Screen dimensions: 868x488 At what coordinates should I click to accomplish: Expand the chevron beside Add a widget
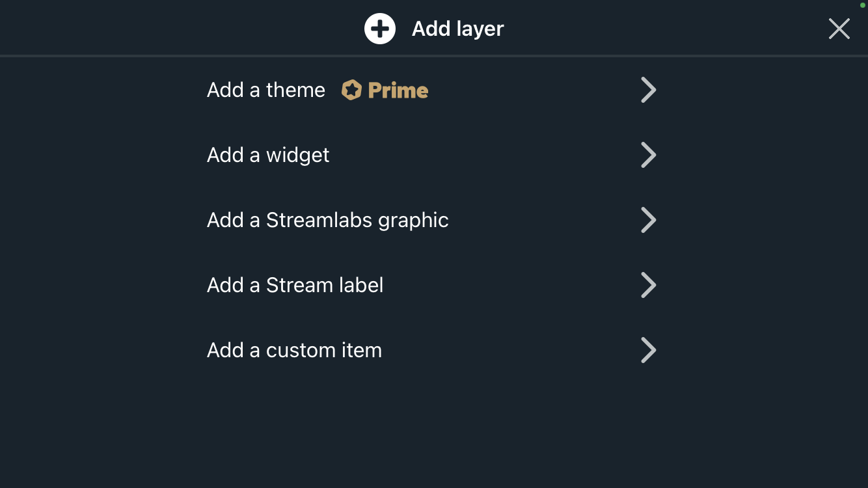[x=648, y=155]
